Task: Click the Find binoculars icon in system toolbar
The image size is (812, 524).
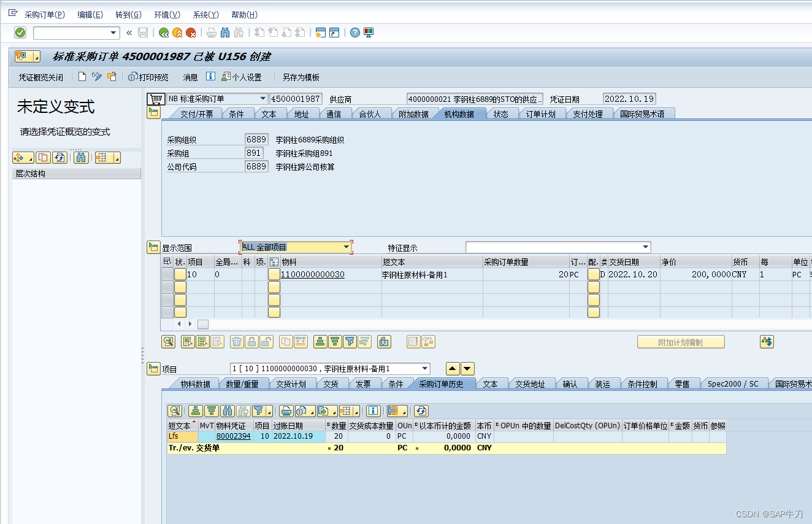Action: click(x=225, y=33)
